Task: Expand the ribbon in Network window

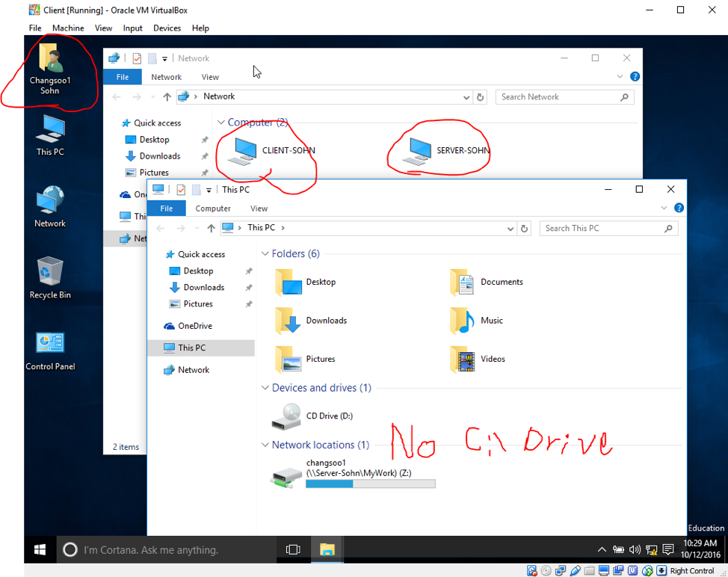Action: 620,76
